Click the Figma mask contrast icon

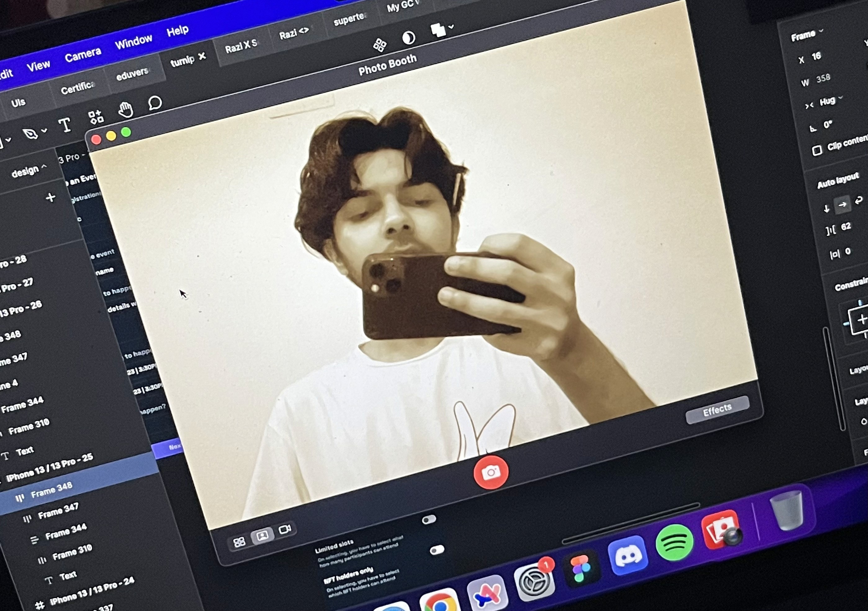coord(408,38)
